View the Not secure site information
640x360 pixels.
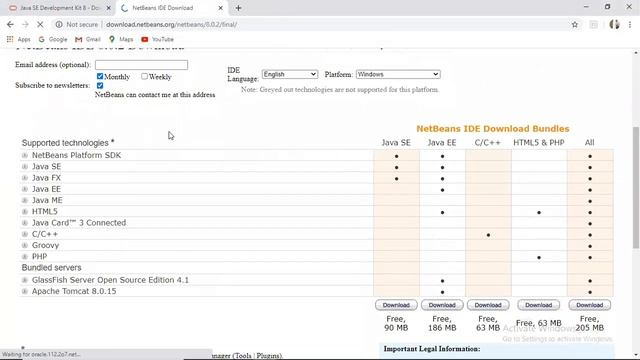tap(77, 24)
